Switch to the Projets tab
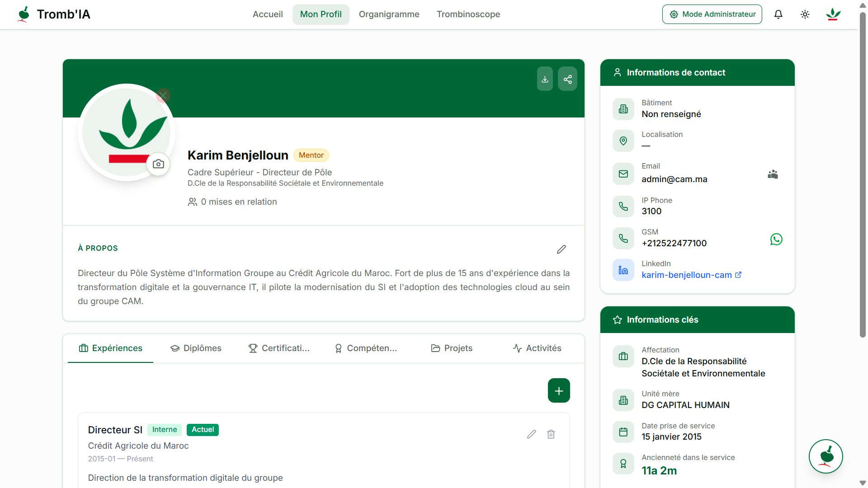The image size is (868, 488). [x=452, y=348]
